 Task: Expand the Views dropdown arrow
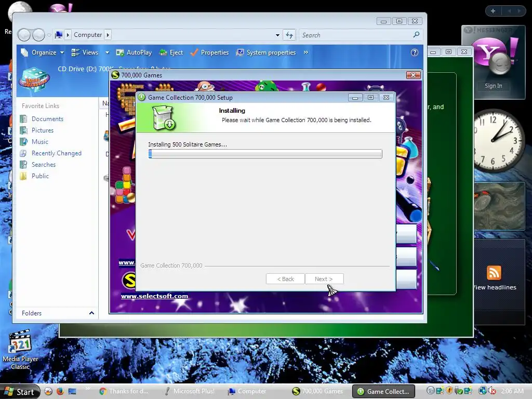click(107, 52)
